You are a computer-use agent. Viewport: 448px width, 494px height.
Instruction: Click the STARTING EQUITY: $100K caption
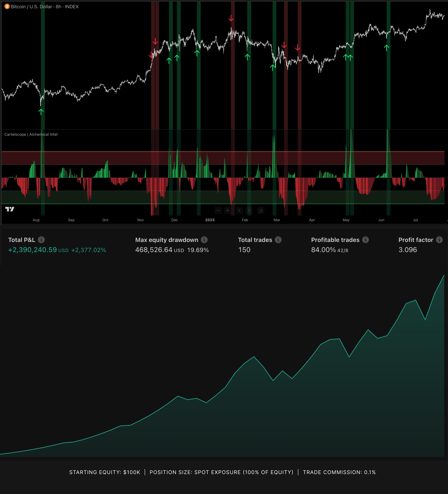tap(105, 472)
